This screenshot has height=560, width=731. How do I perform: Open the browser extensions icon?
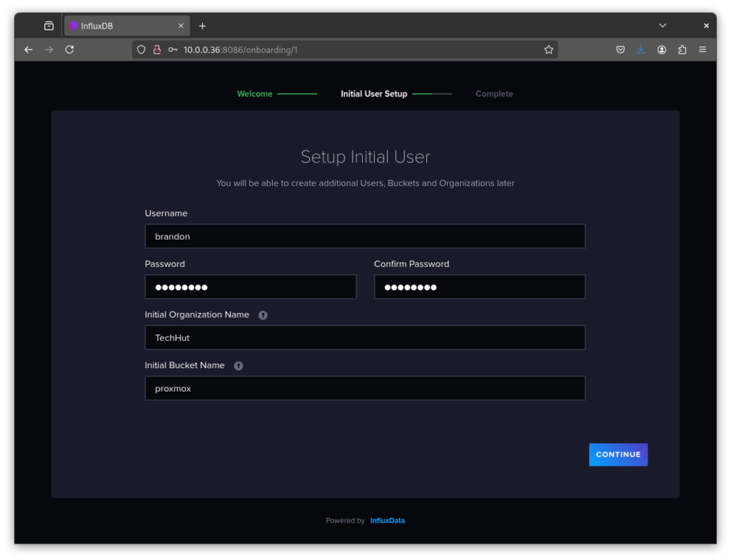tap(681, 50)
